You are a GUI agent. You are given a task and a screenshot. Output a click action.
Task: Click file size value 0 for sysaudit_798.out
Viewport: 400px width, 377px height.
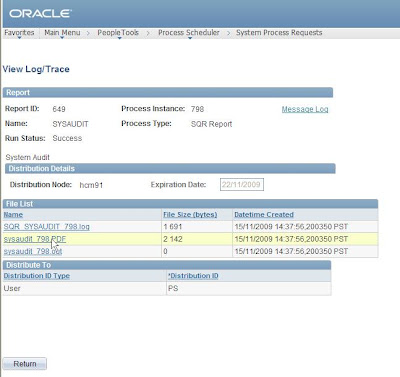(x=165, y=251)
